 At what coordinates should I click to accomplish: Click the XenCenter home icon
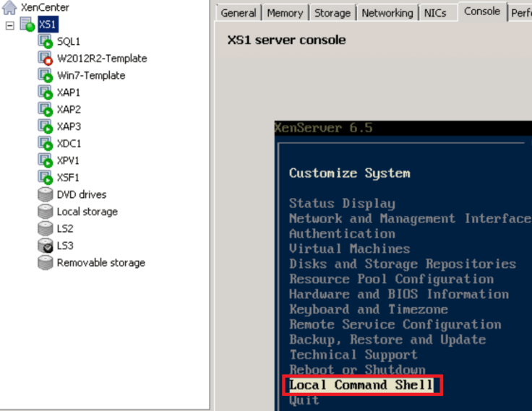[x=9, y=8]
